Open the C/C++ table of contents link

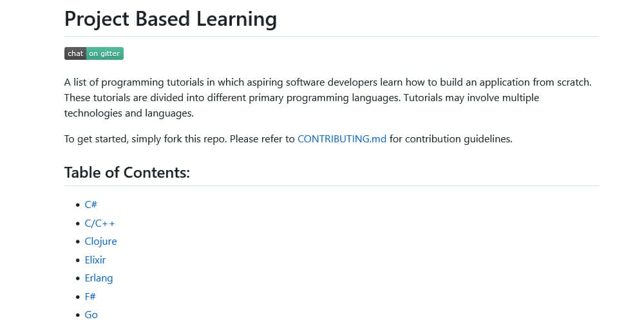pos(100,223)
